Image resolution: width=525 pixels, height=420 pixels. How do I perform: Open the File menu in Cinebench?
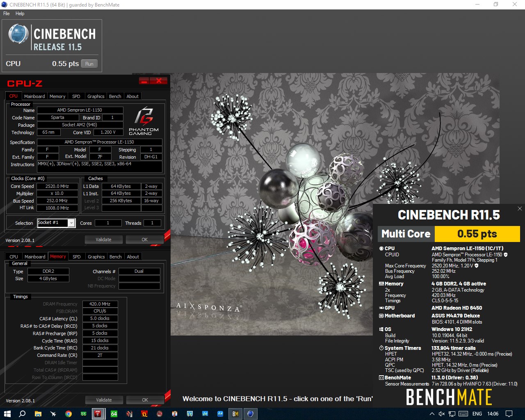coord(7,14)
